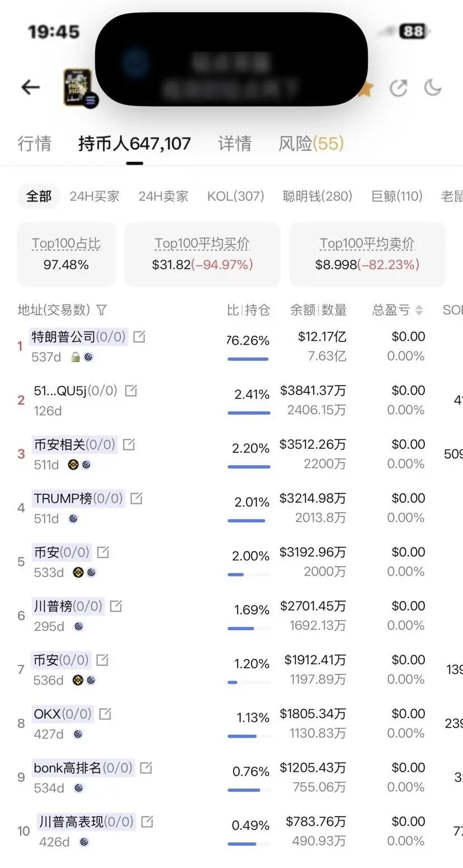This screenshot has height=868, width=463.
Task: Sort by 总盈亏 column arrows
Action: tap(419, 310)
